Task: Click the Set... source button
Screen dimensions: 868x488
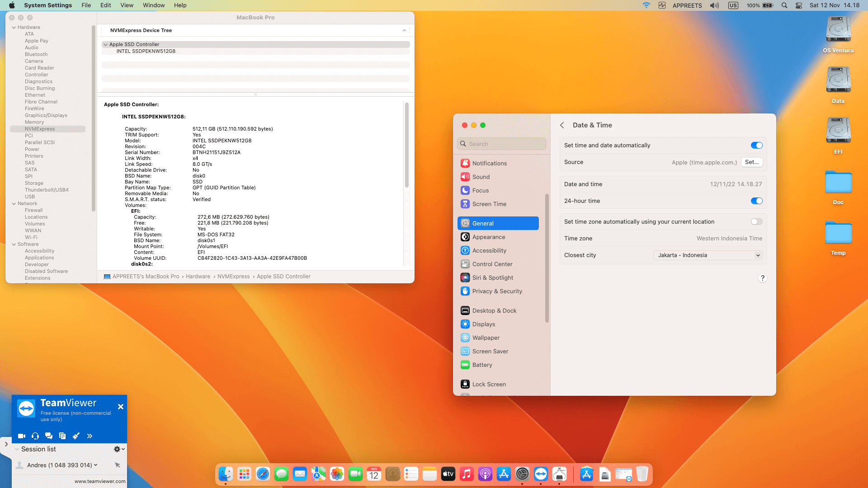Action: click(x=752, y=162)
